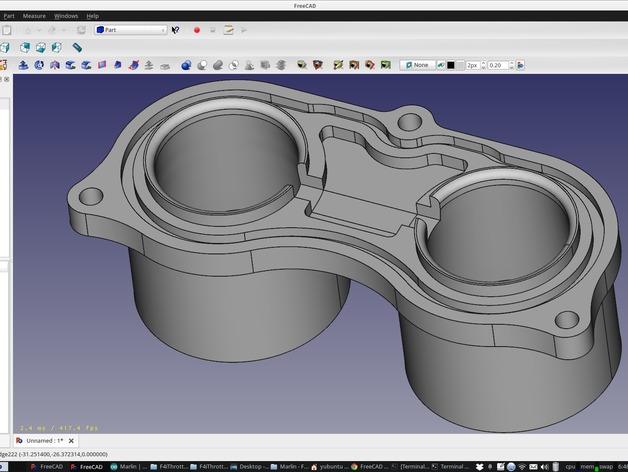Click the first view cube icon

coord(5,47)
